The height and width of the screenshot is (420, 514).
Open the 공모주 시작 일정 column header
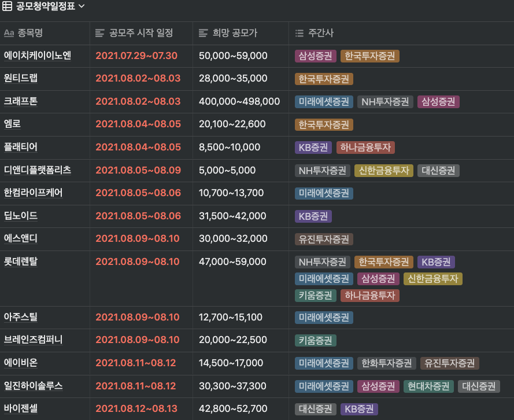(141, 33)
